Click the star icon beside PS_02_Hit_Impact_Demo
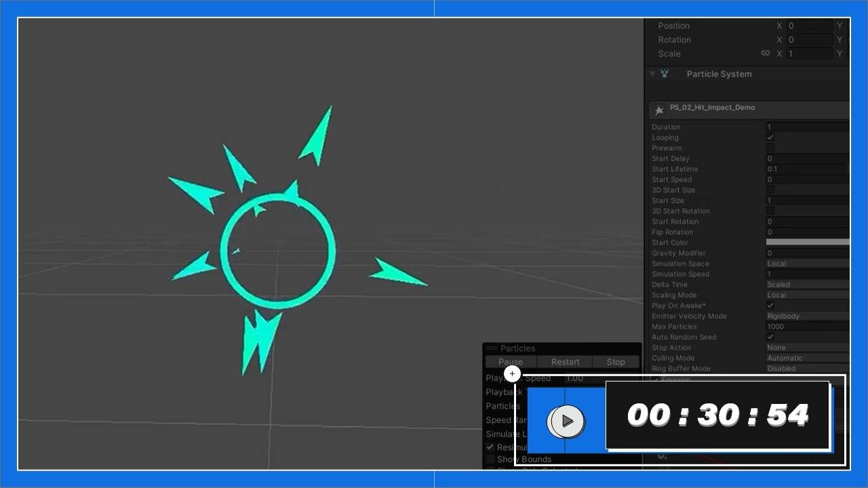Screen dimensions: 868x488 click(658, 110)
